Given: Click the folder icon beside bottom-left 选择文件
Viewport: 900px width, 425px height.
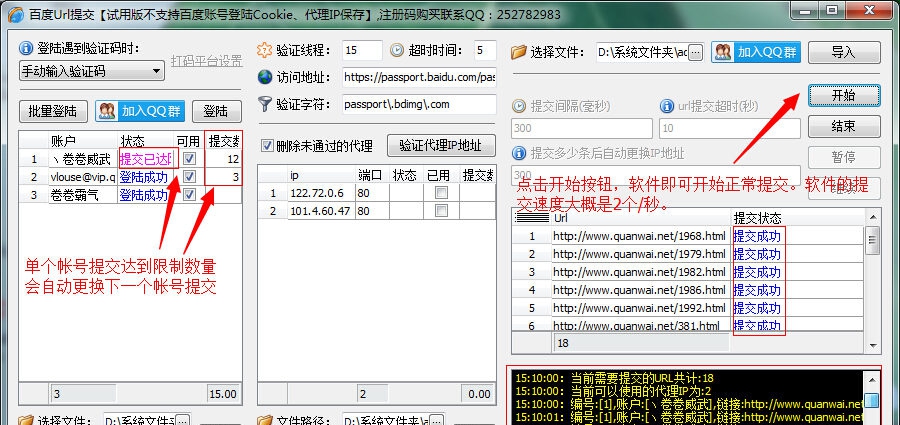Looking at the screenshot, I should pyautogui.click(x=26, y=420).
